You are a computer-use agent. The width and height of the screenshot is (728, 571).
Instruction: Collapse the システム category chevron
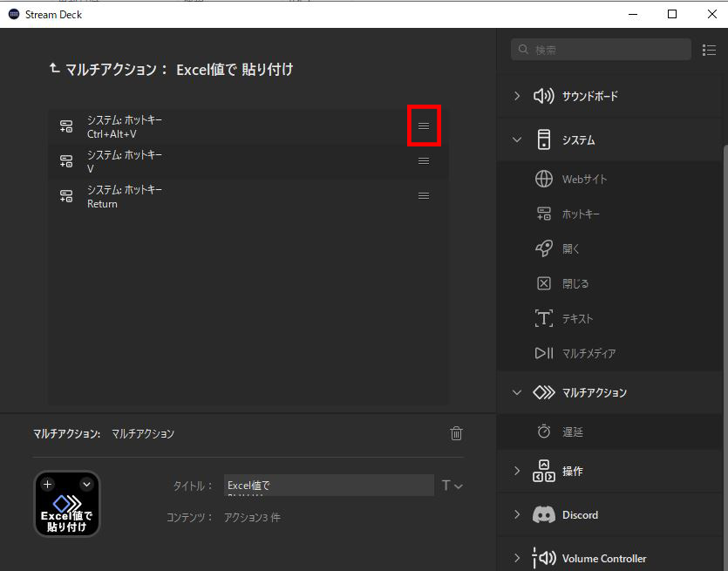pos(517,139)
